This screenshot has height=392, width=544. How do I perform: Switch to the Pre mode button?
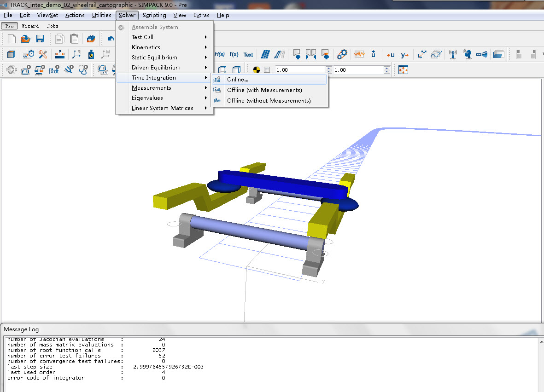pos(9,26)
